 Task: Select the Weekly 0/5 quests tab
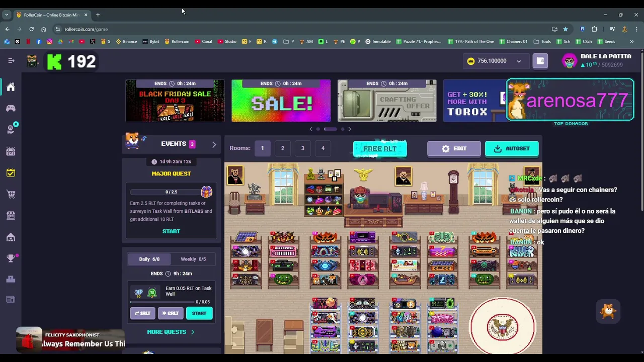(193, 259)
